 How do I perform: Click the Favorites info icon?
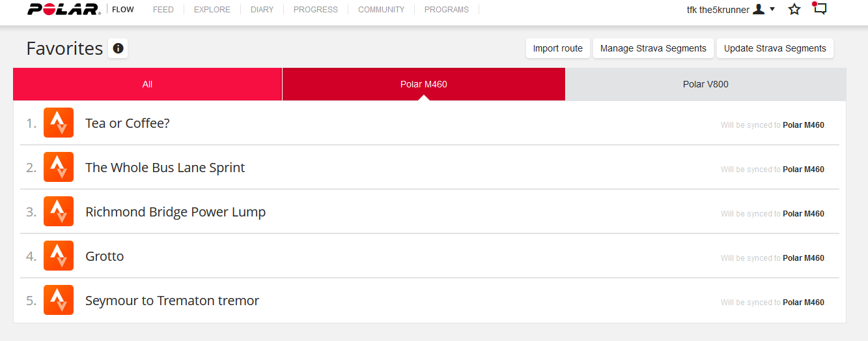coord(118,49)
